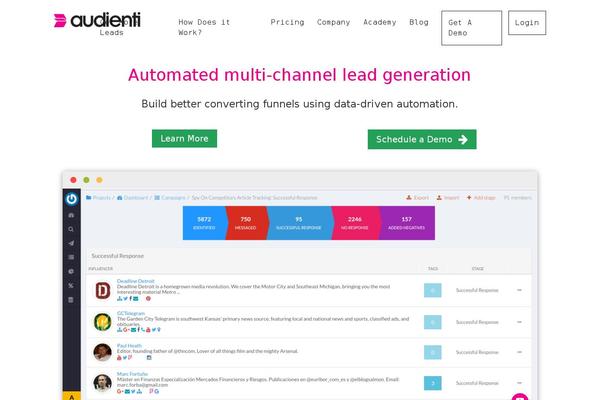Select the 95 Successful Response funnel stage
Viewport: 600px width, 400px height.
pyautogui.click(x=299, y=223)
